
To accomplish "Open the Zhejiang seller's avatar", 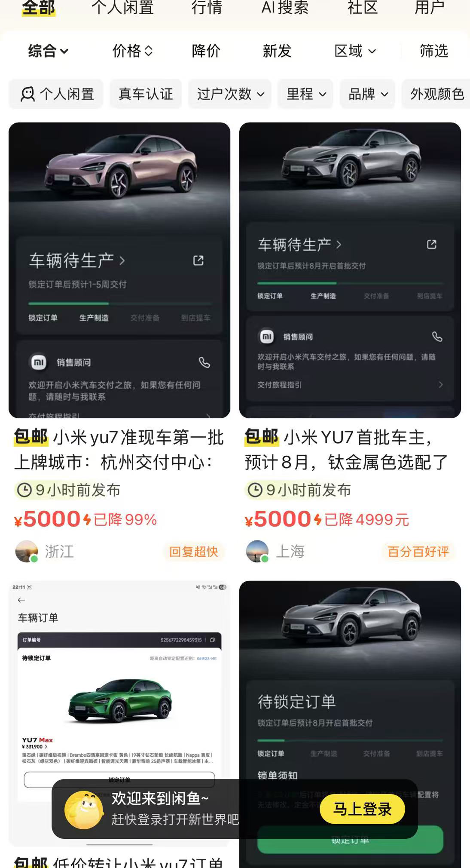I will click(27, 552).
